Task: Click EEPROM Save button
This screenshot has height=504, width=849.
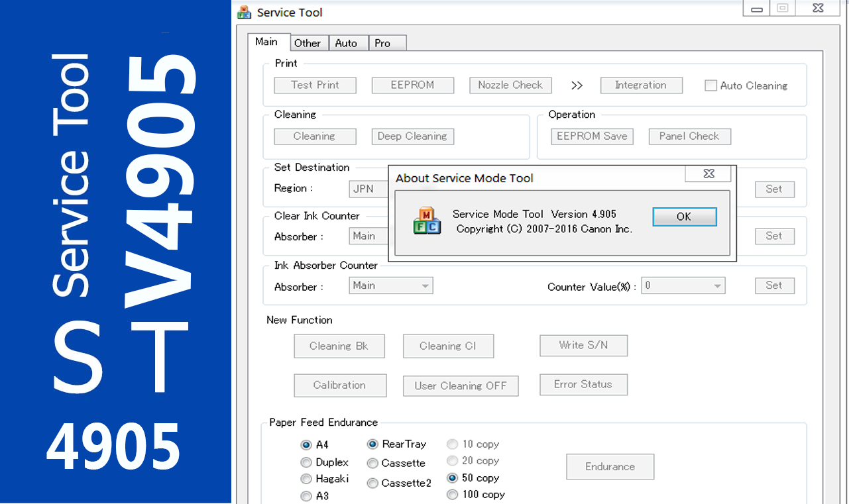Action: pyautogui.click(x=592, y=136)
